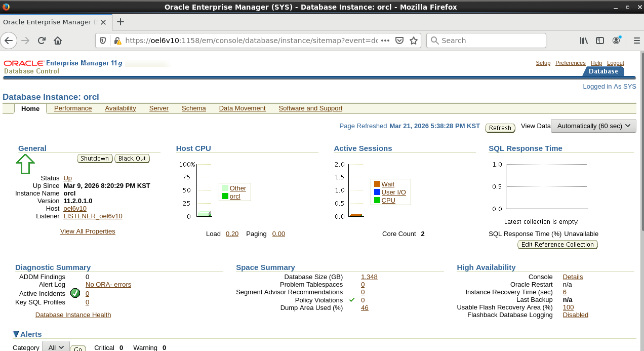Click the Shutdown button
This screenshot has width=644, height=351.
pos(95,159)
